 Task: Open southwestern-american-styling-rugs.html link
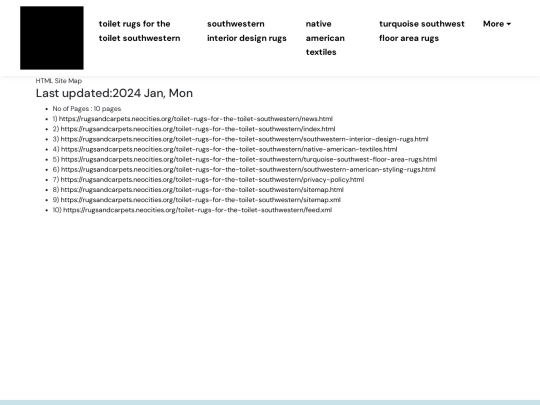[248, 169]
